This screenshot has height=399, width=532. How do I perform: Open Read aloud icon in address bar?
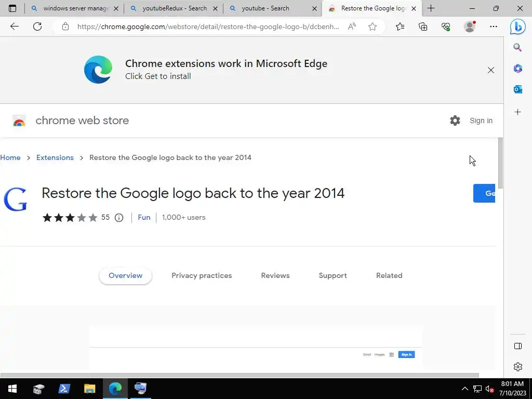pos(352,26)
